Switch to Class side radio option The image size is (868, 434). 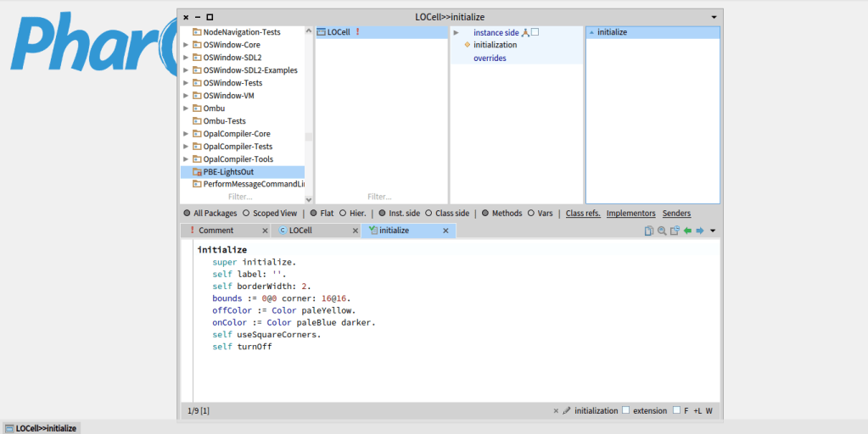pos(428,214)
